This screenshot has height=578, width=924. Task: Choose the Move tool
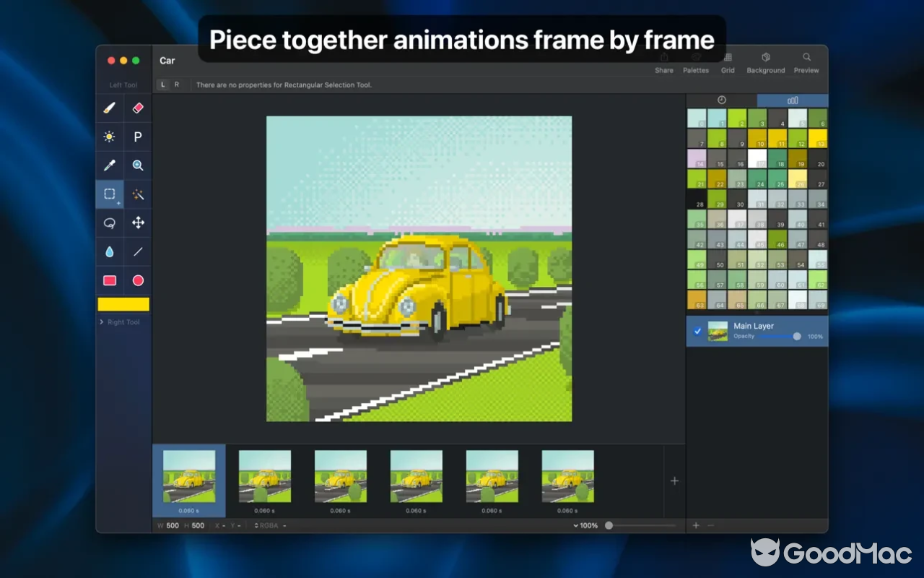pyautogui.click(x=137, y=223)
